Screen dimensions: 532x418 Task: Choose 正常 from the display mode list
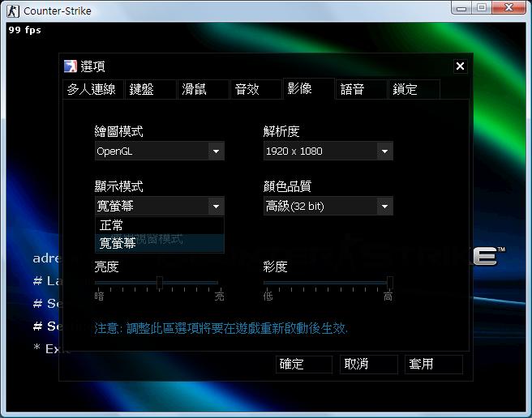pyautogui.click(x=160, y=225)
